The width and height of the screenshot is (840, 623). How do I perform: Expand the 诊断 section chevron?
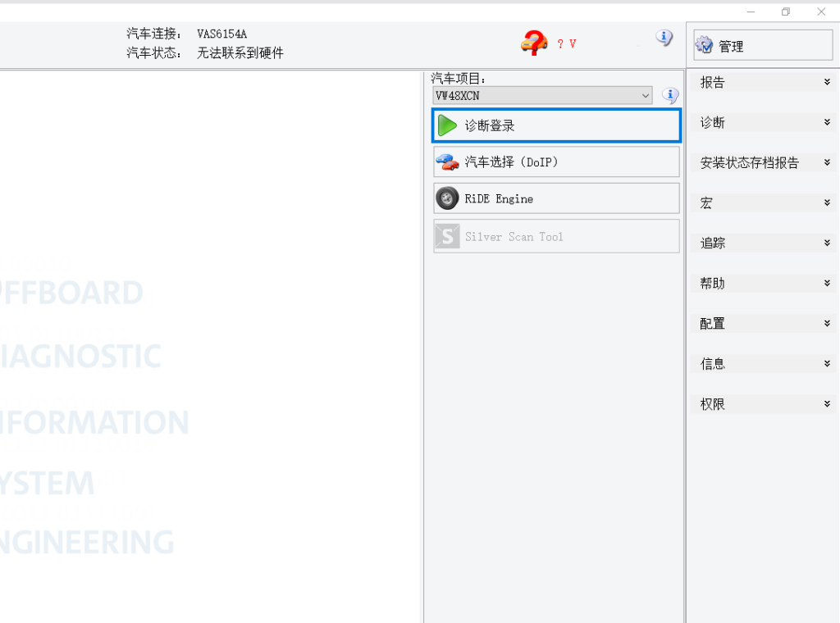827,123
